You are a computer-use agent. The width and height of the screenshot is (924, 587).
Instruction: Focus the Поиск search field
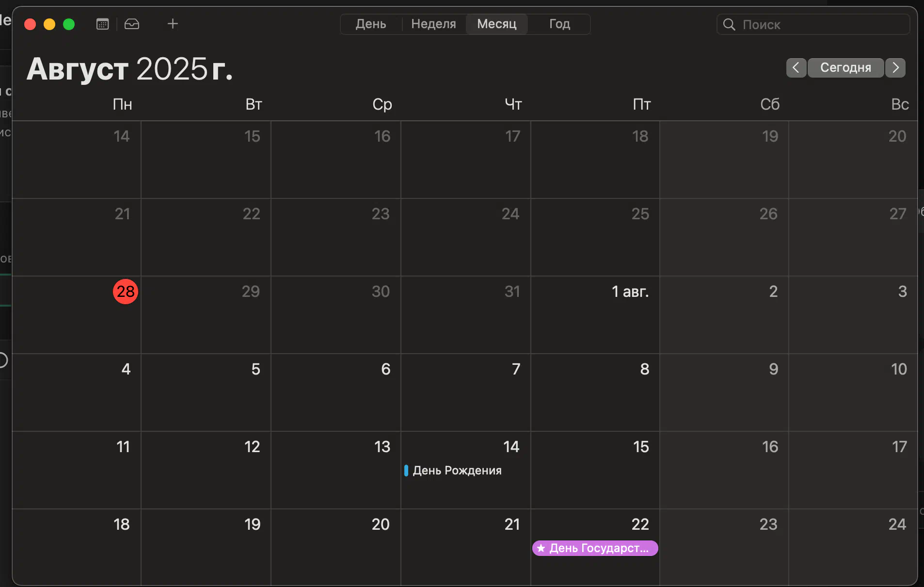(x=813, y=24)
